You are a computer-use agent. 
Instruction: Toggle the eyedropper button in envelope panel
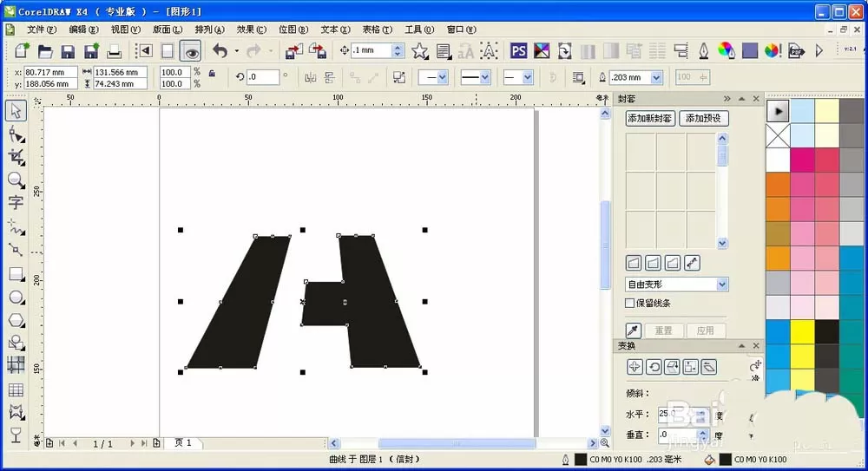(634, 330)
